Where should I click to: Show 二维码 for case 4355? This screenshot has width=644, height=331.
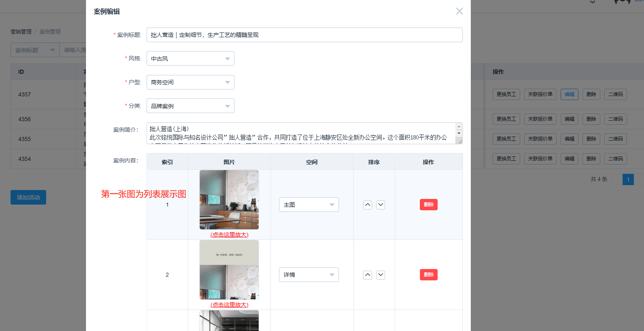616,139
